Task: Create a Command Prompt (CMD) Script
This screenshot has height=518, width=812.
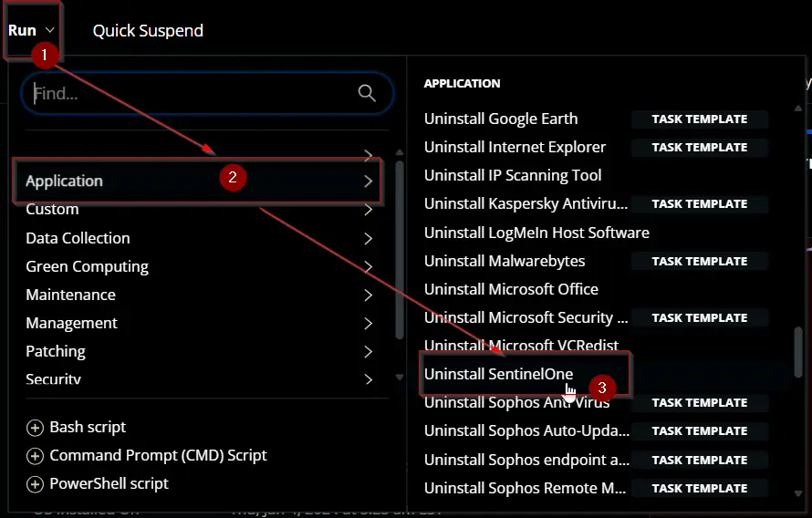Action: (x=158, y=455)
